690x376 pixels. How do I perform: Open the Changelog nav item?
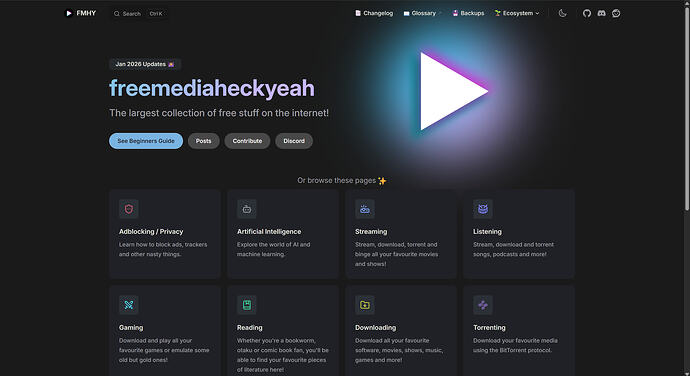(x=374, y=13)
